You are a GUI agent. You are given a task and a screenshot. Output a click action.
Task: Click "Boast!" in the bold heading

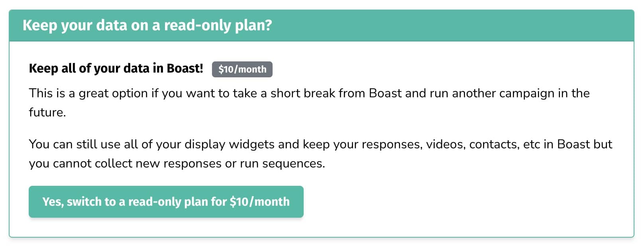[x=185, y=69]
